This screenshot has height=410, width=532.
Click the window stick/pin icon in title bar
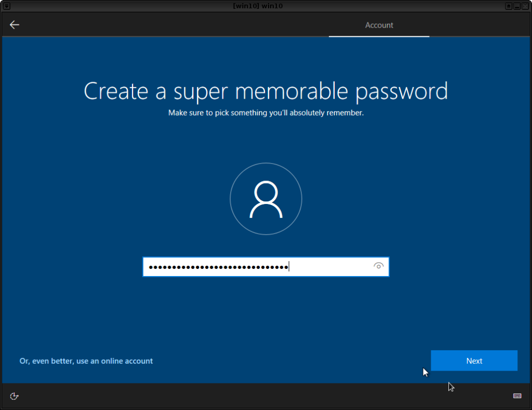click(509, 6)
